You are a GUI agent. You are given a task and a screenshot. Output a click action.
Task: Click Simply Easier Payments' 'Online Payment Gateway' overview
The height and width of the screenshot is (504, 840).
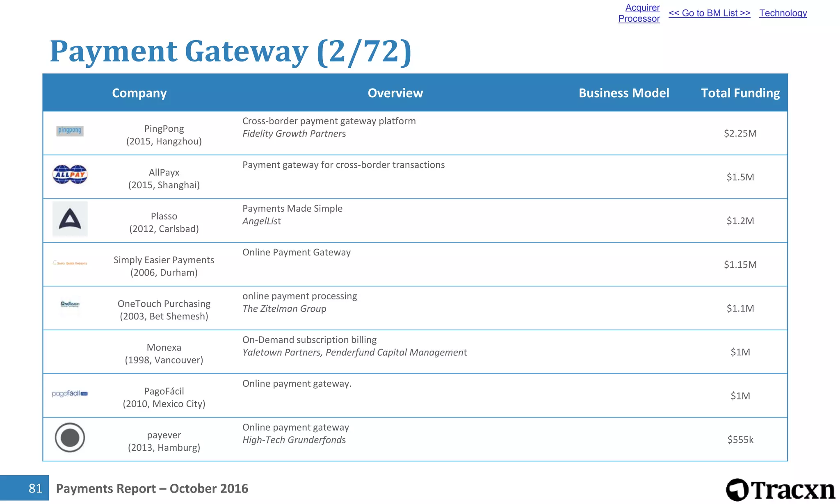(x=296, y=252)
